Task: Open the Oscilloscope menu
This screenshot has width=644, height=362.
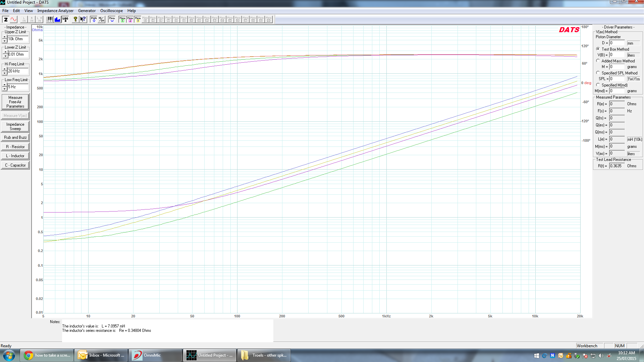Action: [x=111, y=11]
